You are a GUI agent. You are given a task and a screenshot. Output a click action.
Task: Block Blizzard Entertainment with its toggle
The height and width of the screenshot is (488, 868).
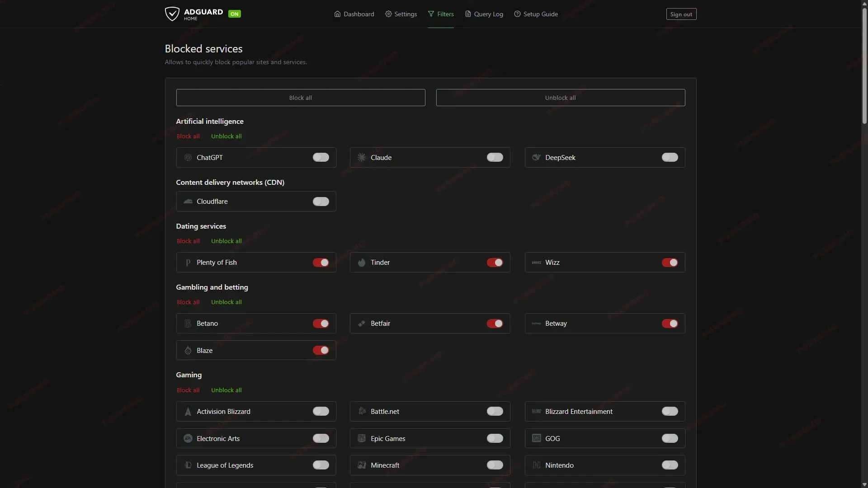[x=670, y=411]
